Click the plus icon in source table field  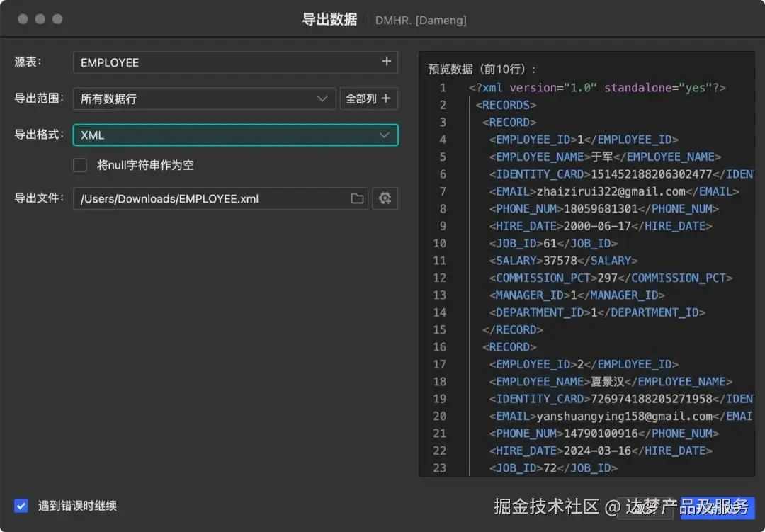(387, 62)
